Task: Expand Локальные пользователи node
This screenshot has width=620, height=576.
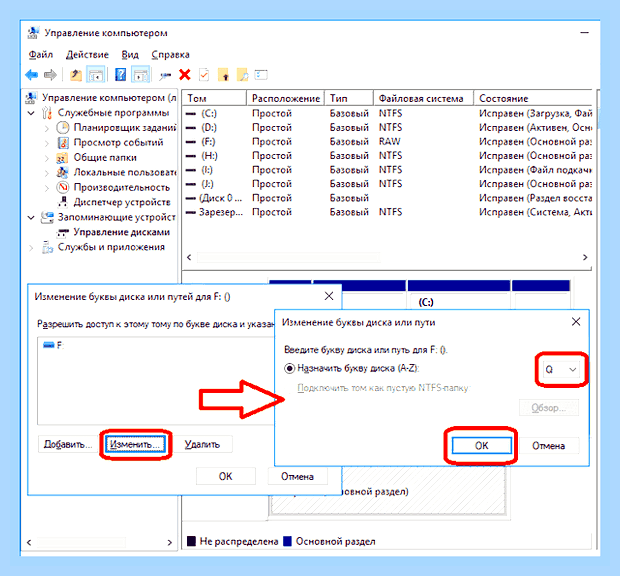Action: [47, 173]
